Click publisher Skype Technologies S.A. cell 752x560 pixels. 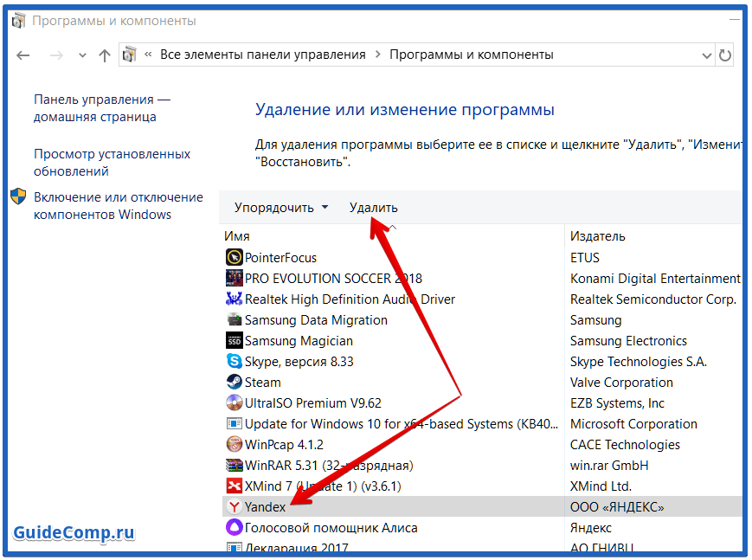tap(639, 361)
